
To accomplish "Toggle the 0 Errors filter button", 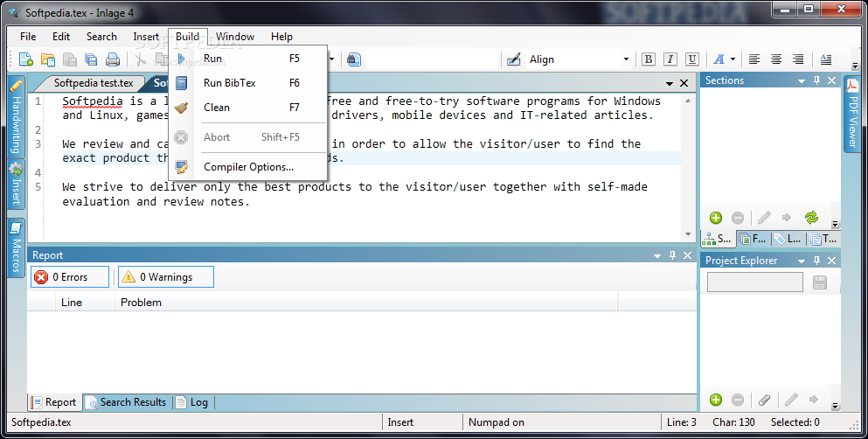I will [x=70, y=277].
